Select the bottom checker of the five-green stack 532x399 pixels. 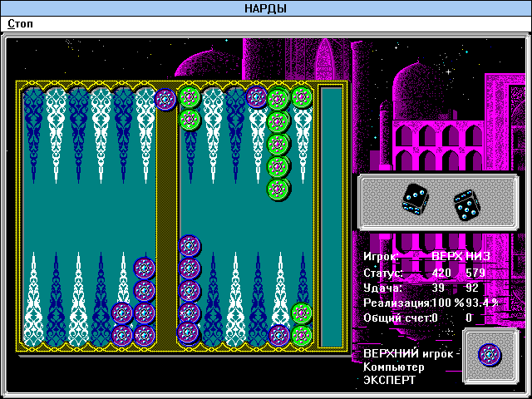[278, 190]
